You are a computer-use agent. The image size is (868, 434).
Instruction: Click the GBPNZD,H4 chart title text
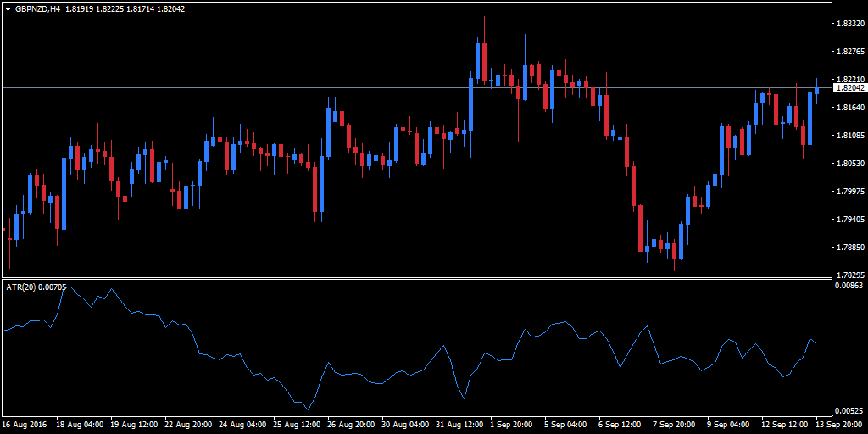click(37, 8)
